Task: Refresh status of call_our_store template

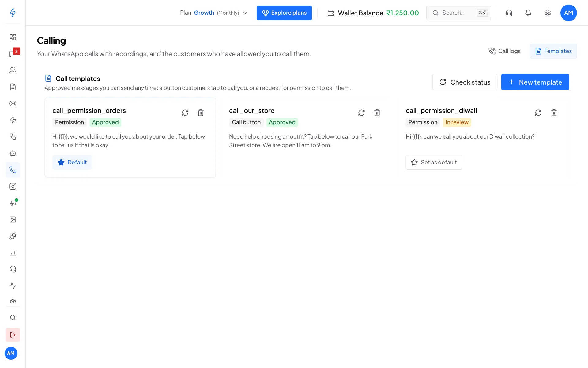Action: tap(361, 113)
